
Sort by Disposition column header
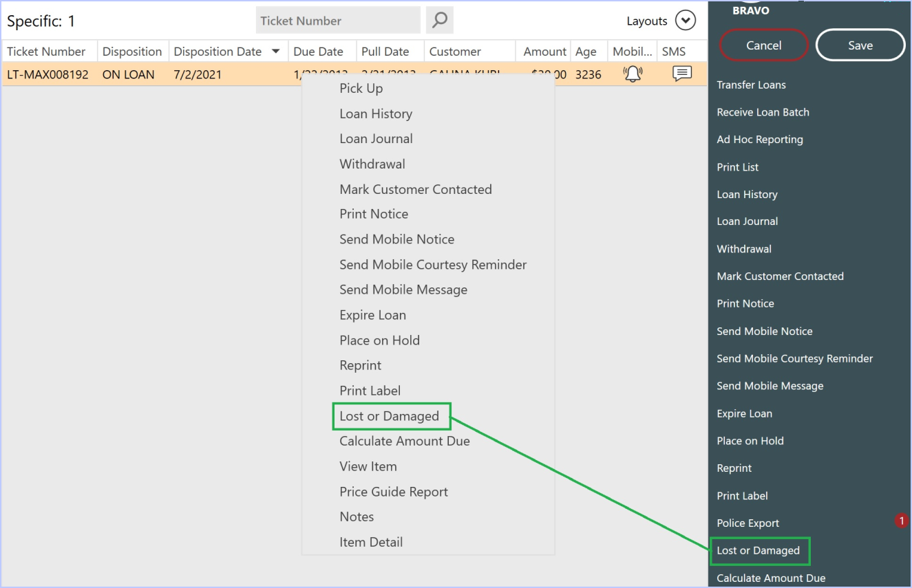pyautogui.click(x=132, y=52)
